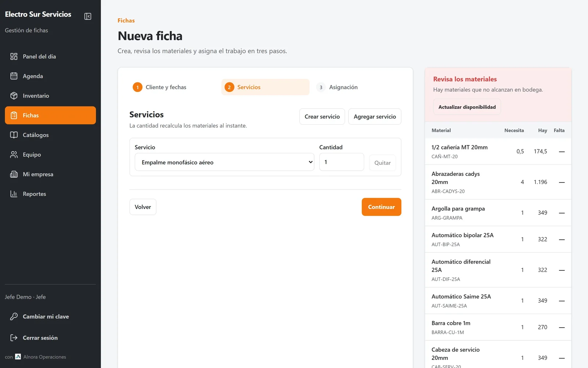Collapse the sidebar with the panel icon
This screenshot has height=368, width=588.
[x=88, y=16]
